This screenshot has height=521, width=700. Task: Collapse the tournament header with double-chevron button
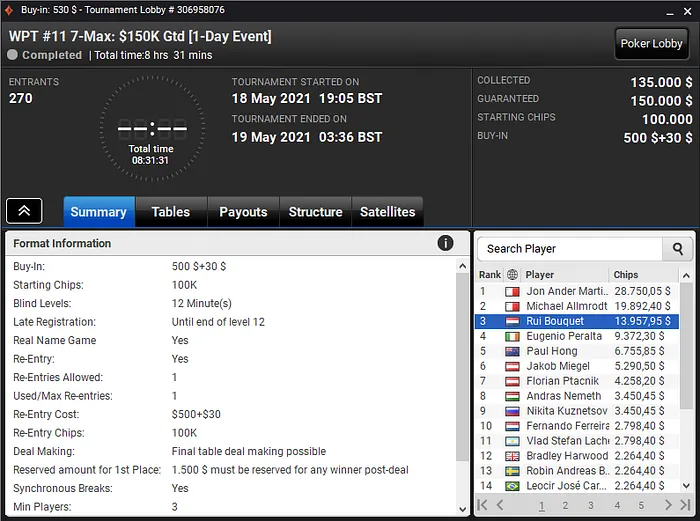pos(24,211)
